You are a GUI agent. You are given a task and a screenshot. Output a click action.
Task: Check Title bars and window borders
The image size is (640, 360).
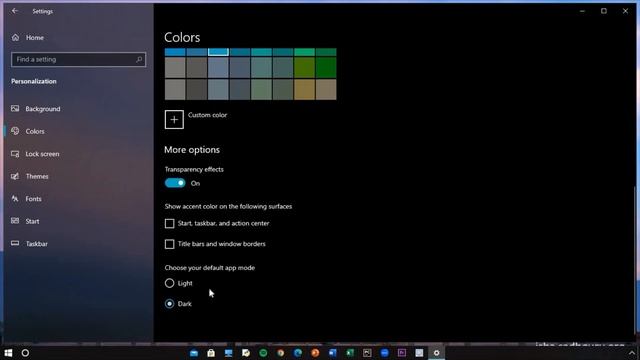click(169, 244)
